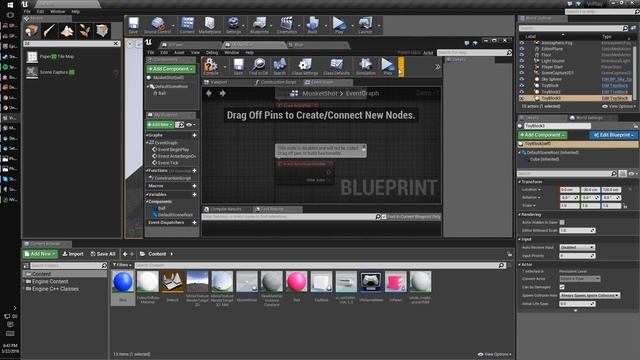
Task: Select the Paint mode brush icon
Action: point(49,31)
